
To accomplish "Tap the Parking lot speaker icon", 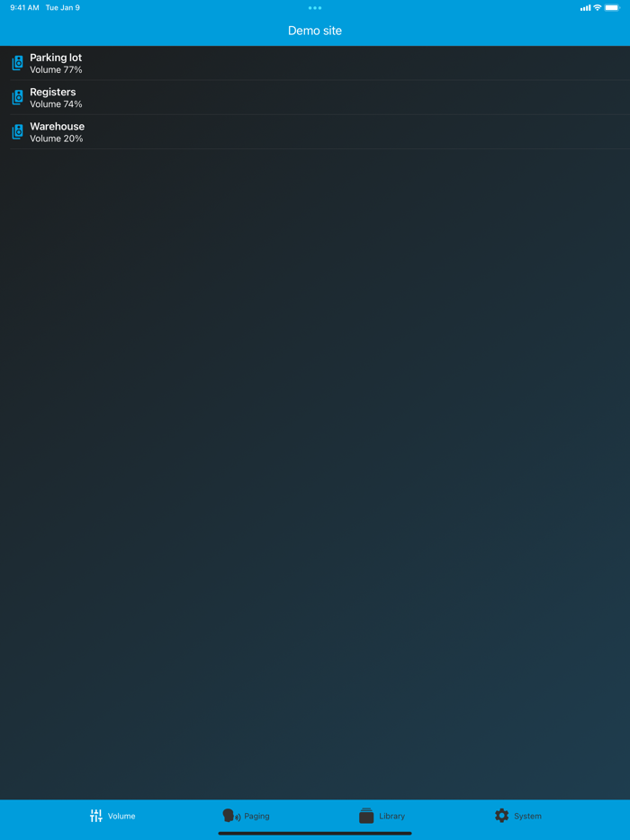I will point(18,63).
